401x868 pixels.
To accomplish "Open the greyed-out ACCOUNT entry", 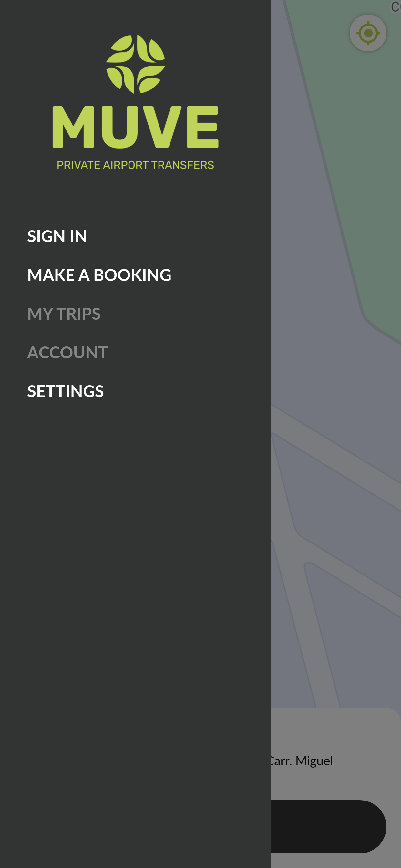I will (x=67, y=352).
